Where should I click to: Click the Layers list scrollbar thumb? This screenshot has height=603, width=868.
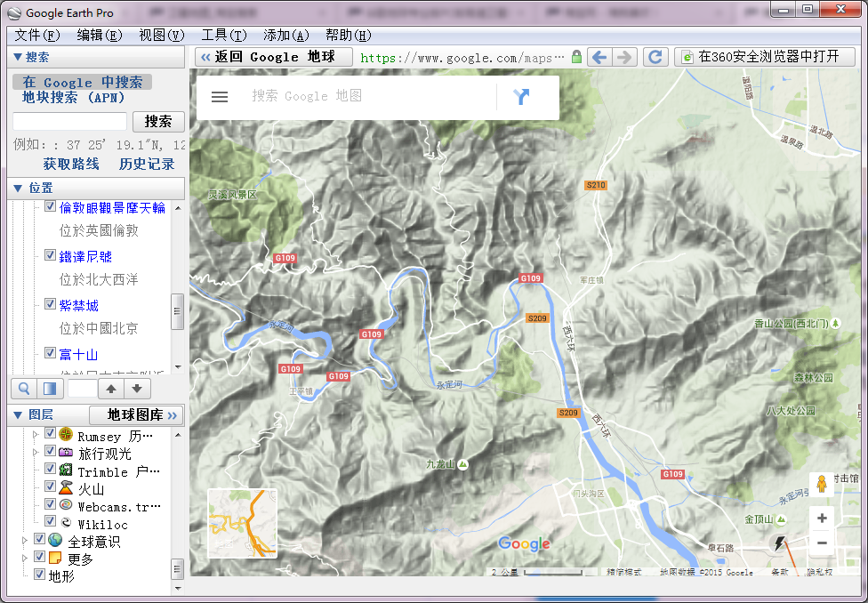tap(177, 568)
